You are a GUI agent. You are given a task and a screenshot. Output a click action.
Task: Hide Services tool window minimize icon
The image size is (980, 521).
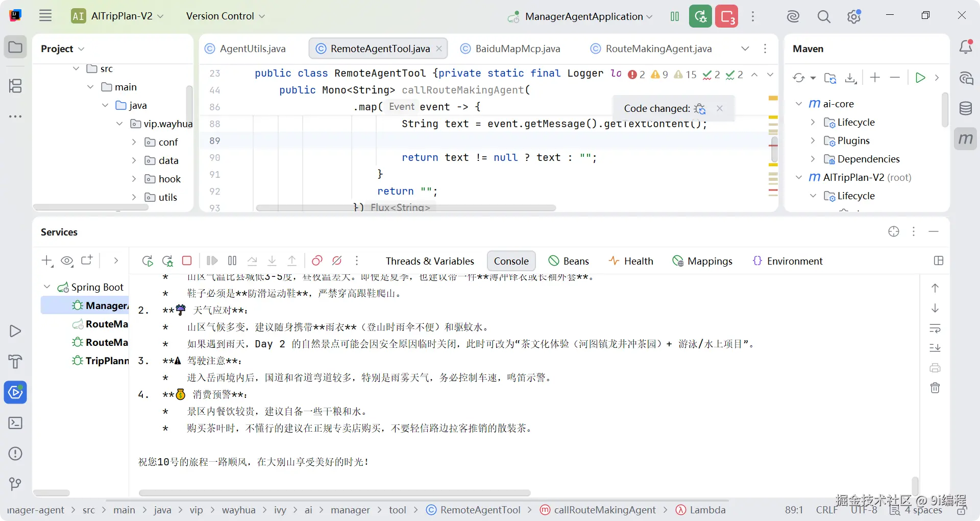[x=934, y=231]
